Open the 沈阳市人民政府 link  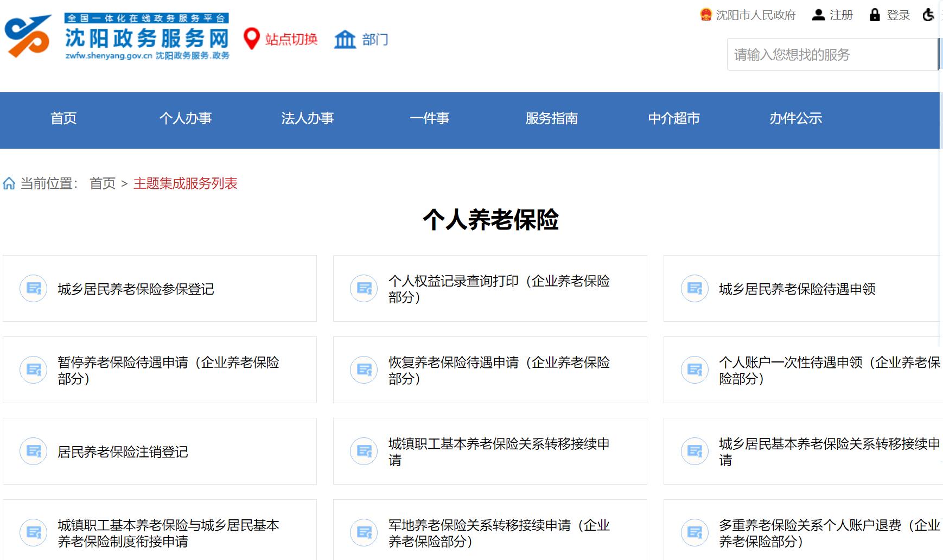(x=755, y=15)
